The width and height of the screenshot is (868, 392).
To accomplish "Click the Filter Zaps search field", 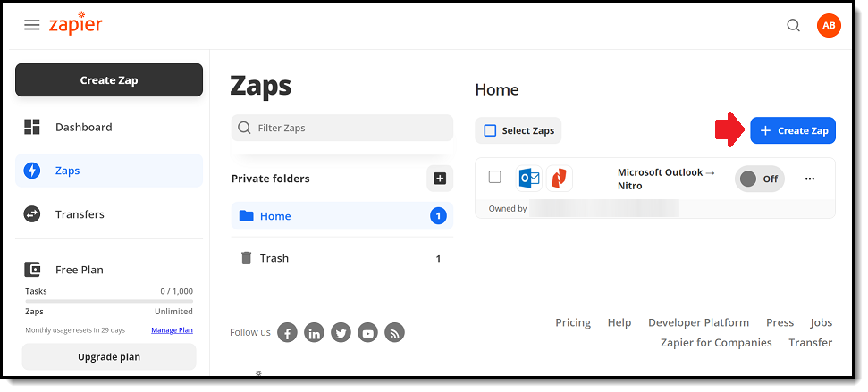I will point(342,128).
